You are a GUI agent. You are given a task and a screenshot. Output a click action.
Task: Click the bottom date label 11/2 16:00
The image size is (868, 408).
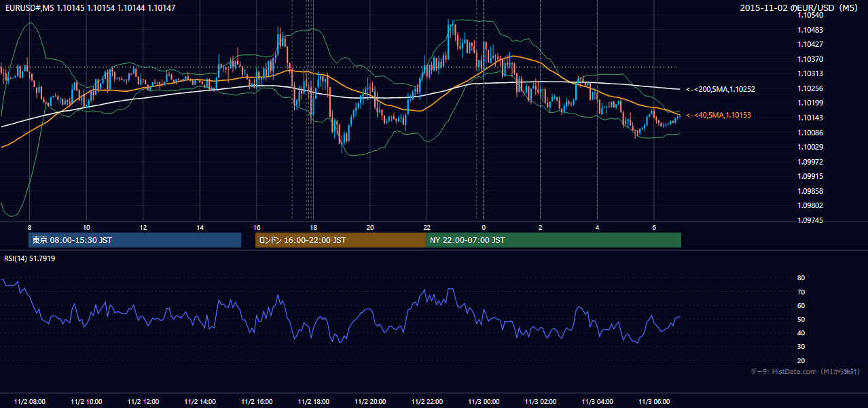click(x=256, y=402)
